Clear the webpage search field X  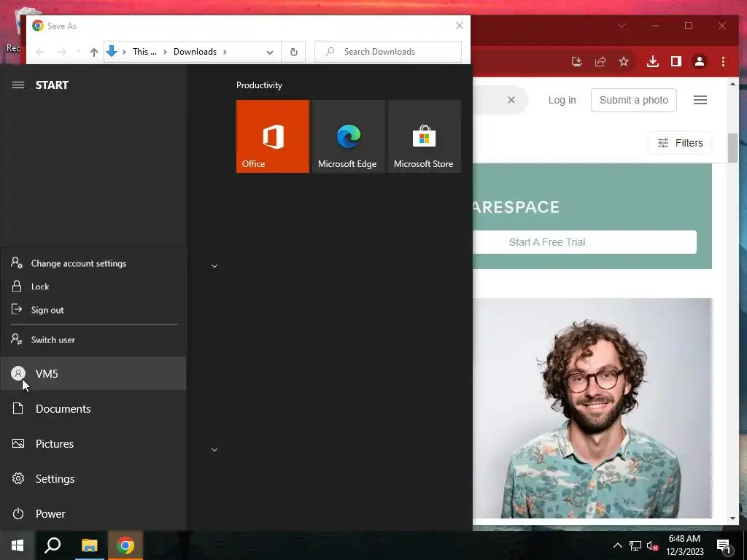pos(511,100)
